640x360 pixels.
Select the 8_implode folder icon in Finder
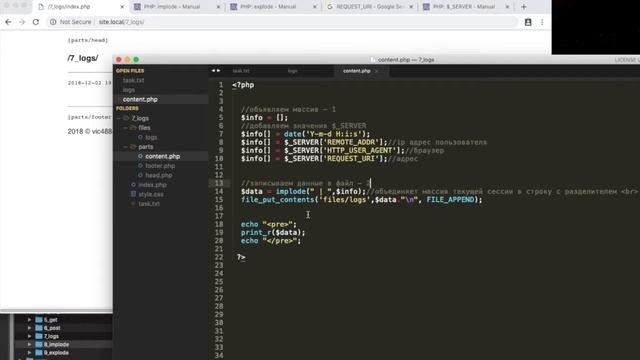(x=39, y=344)
